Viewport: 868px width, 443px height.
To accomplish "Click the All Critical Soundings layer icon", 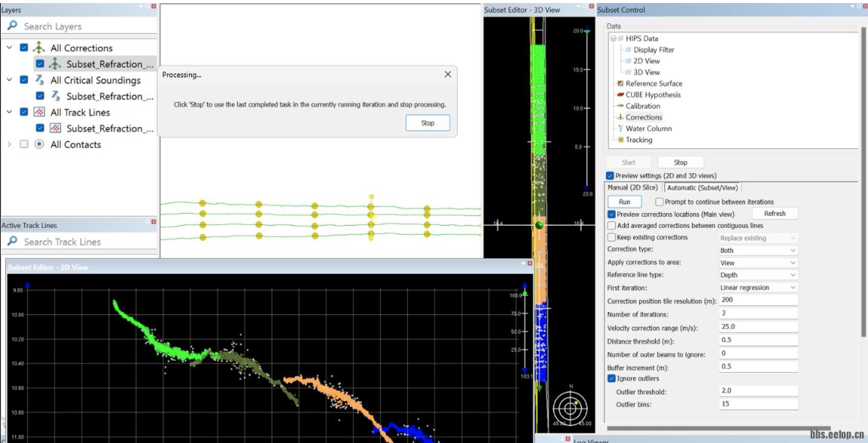I will [x=38, y=80].
